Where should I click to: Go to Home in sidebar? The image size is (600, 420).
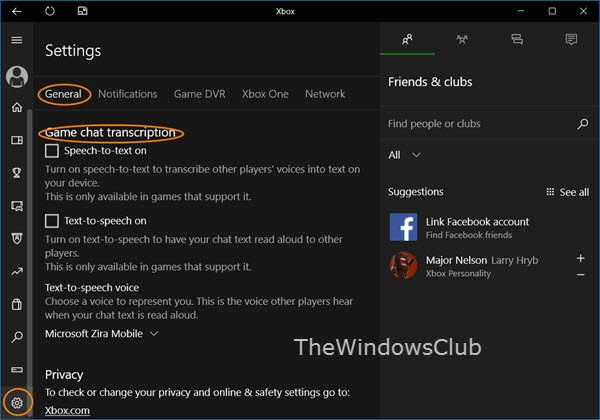(17, 107)
